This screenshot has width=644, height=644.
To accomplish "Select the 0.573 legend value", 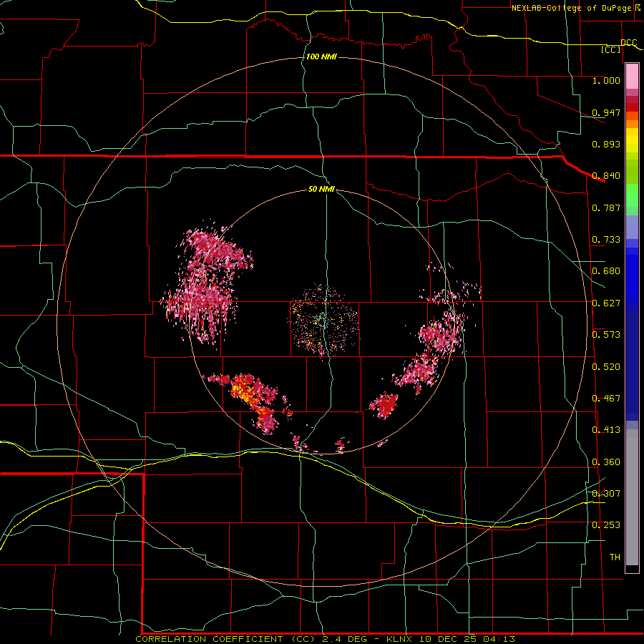I will pos(606,335).
